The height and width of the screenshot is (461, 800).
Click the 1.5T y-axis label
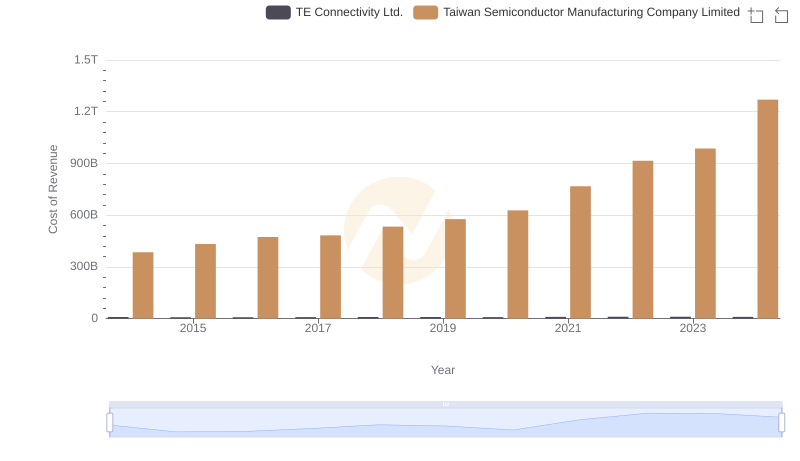(86, 60)
